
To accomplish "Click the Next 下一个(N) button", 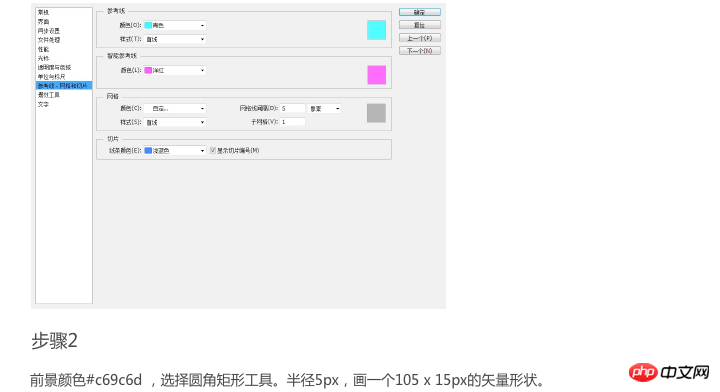I will point(420,50).
